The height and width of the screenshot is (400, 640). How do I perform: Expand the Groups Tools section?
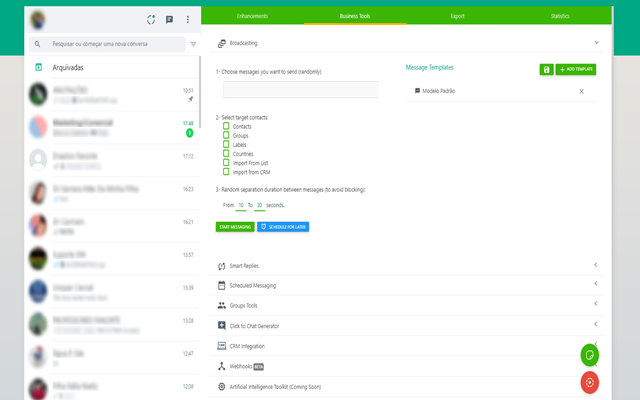pos(596,305)
